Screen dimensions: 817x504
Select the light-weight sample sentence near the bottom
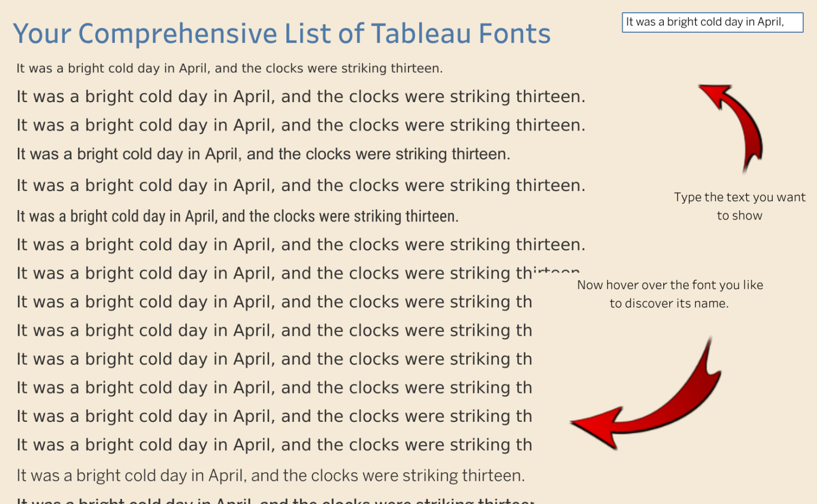270,476
